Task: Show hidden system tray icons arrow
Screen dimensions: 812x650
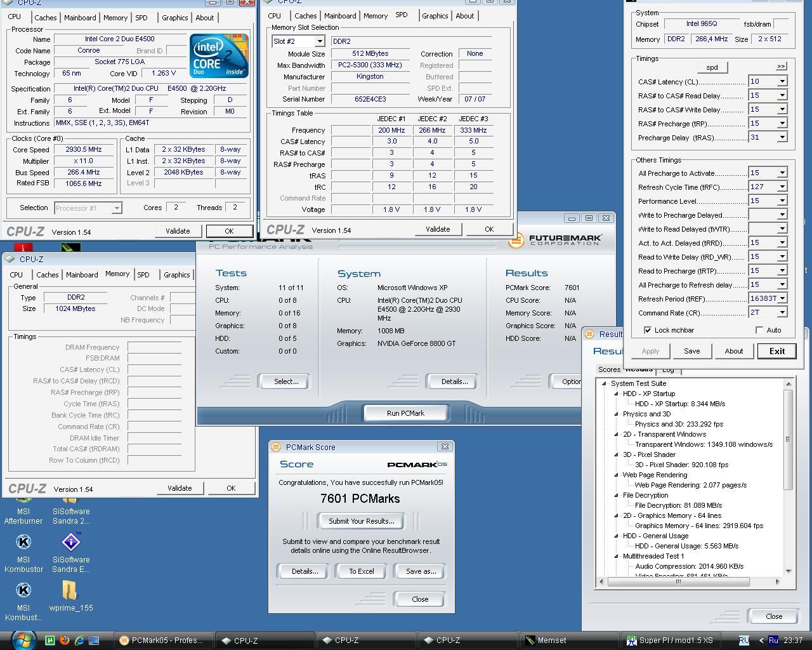Action: (x=762, y=640)
